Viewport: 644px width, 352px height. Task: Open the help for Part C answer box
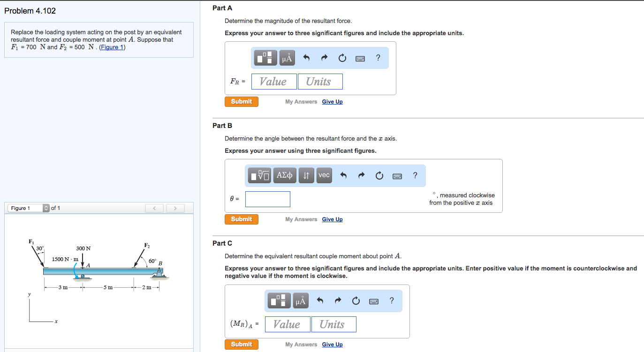pyautogui.click(x=392, y=300)
